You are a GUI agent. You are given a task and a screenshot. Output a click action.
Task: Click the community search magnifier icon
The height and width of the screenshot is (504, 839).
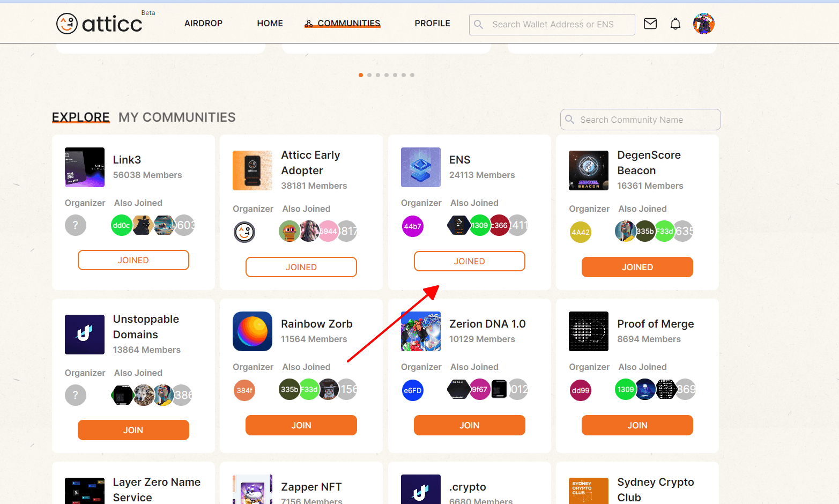coord(570,120)
